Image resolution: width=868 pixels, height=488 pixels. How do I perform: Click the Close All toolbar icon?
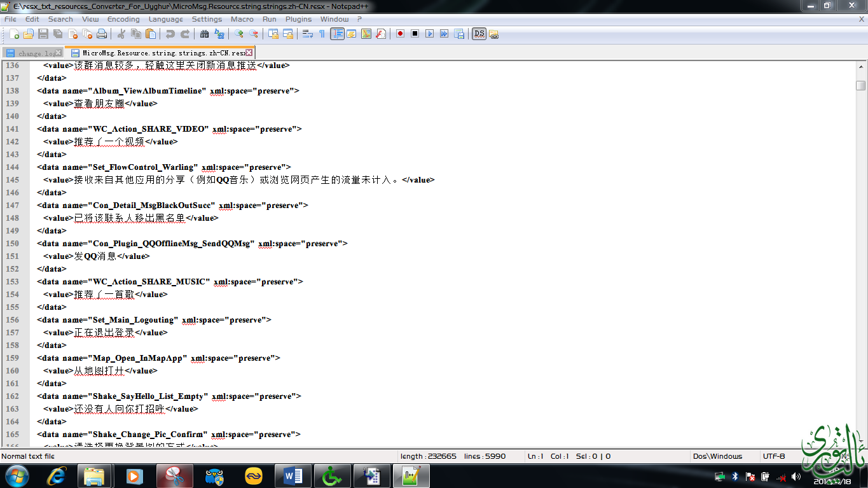coord(87,34)
